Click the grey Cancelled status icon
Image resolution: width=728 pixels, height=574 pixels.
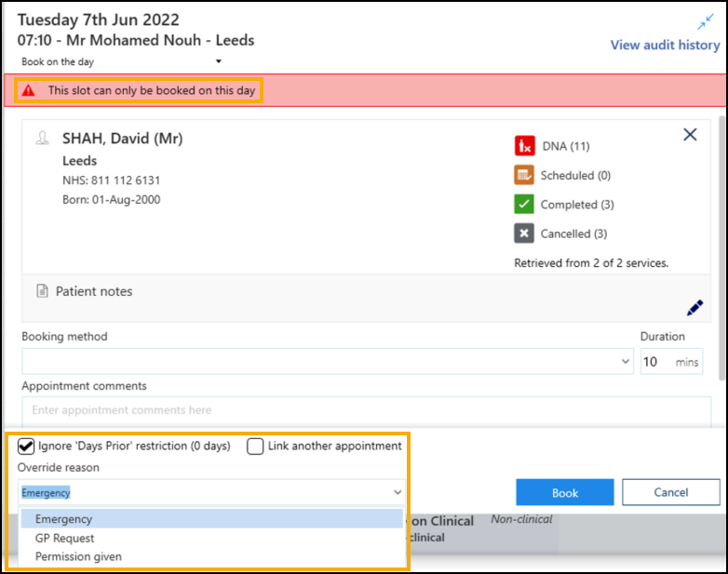pyautogui.click(x=525, y=234)
